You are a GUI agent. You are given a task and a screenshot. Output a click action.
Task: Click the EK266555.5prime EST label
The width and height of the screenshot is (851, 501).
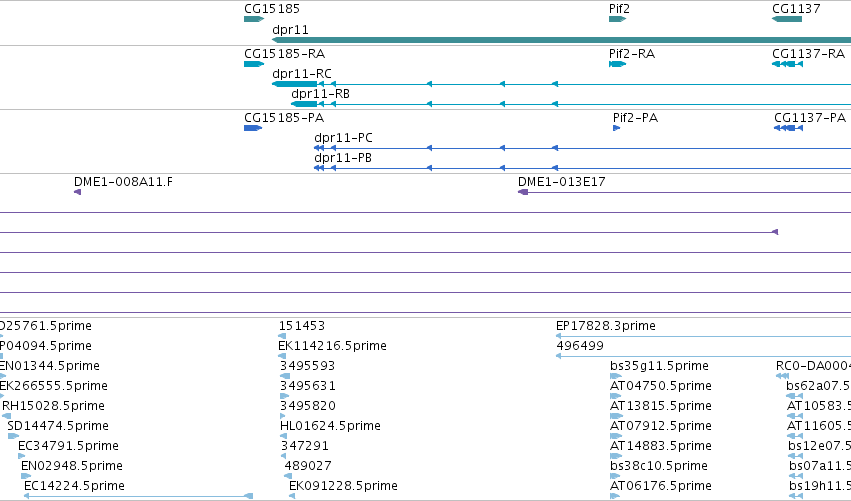click(x=53, y=386)
